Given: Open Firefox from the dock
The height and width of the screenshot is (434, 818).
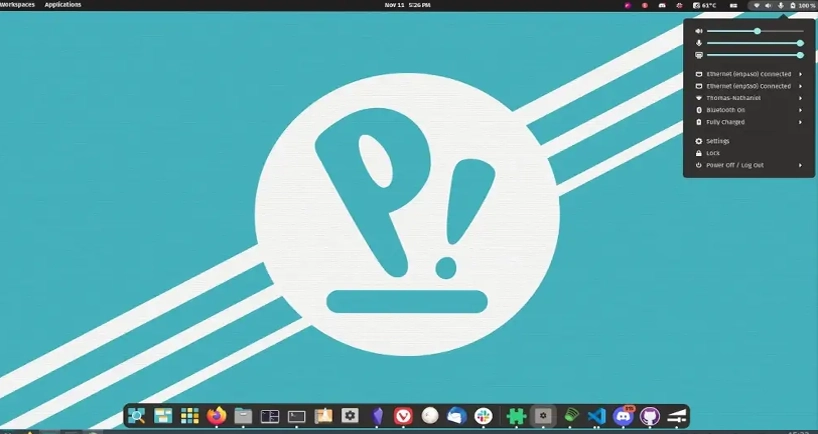Looking at the screenshot, I should click(x=216, y=415).
